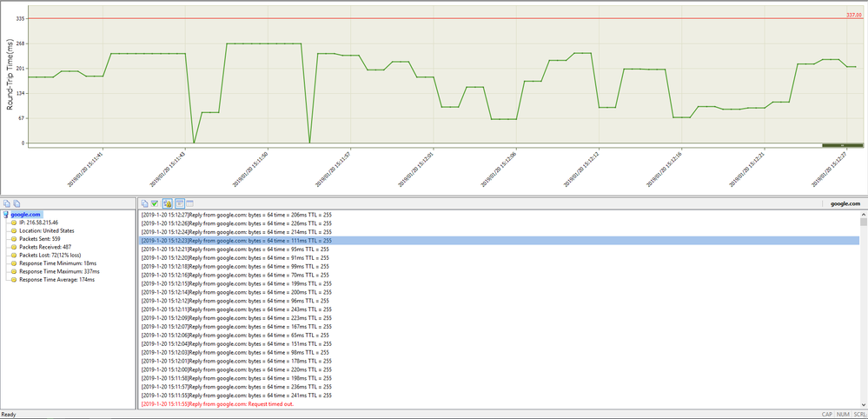Click the second copy icon in the left panel toolbar

16,203
